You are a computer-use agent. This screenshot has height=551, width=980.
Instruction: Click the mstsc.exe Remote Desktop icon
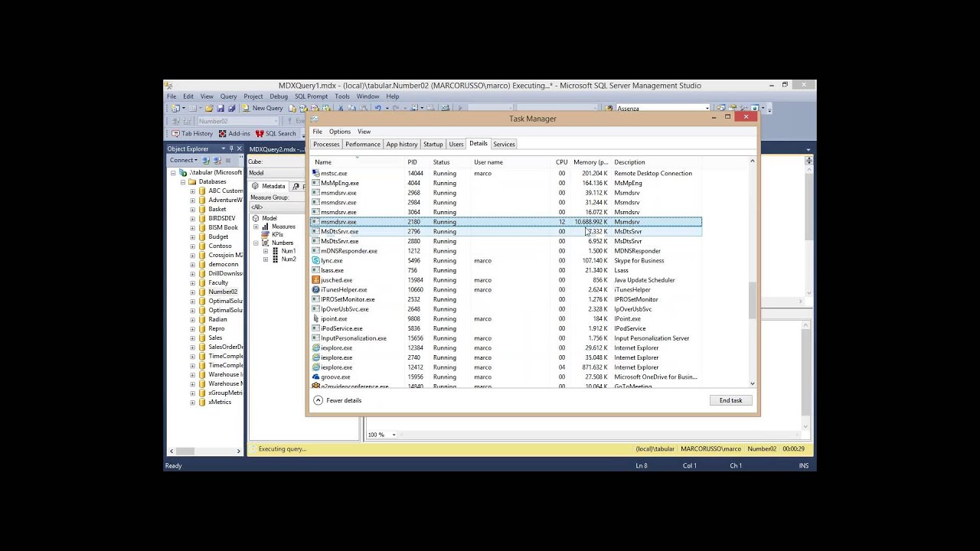[315, 173]
